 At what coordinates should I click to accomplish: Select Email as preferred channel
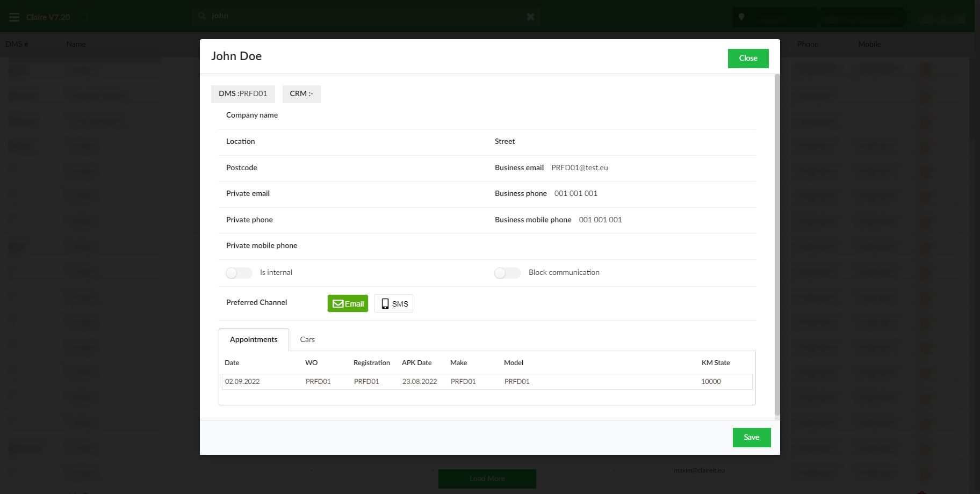348,303
